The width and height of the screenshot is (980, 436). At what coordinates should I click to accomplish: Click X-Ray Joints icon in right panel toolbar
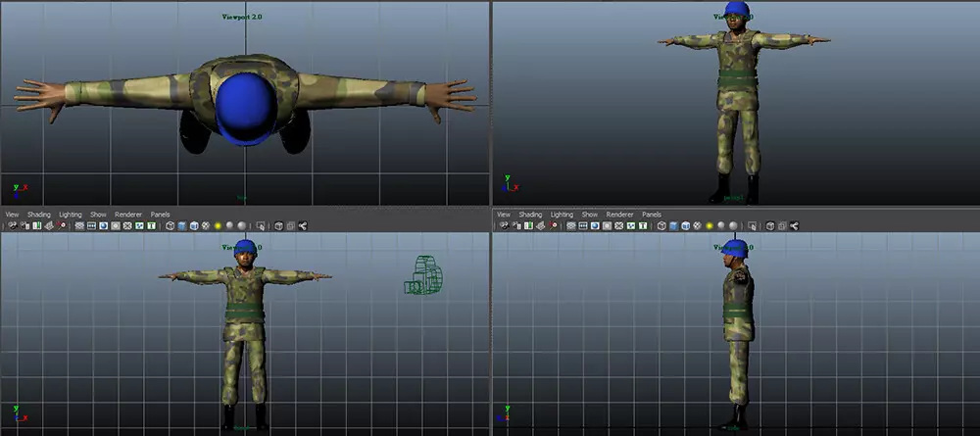point(794,225)
